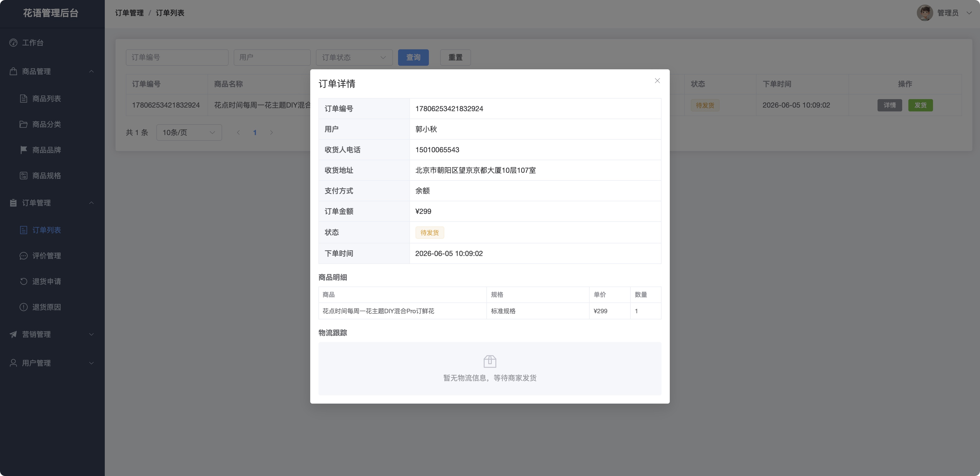Click the 订单管理 clipboard icon
Viewport: 980px width, 476px height.
13,203
